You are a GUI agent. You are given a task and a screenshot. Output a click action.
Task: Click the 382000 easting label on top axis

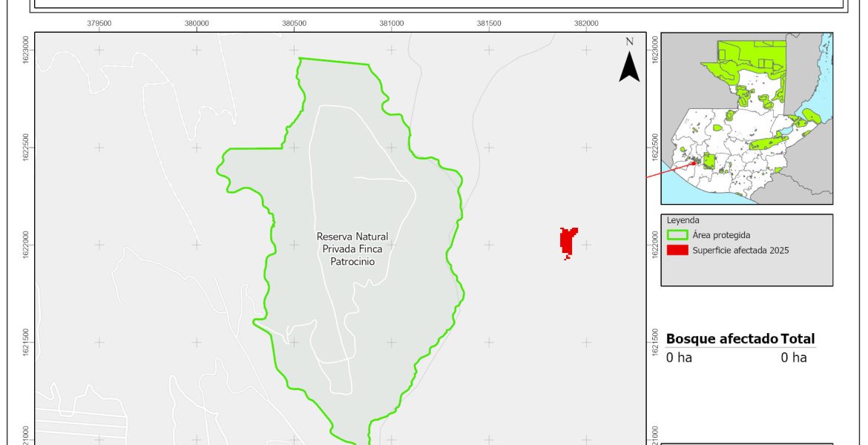click(586, 24)
